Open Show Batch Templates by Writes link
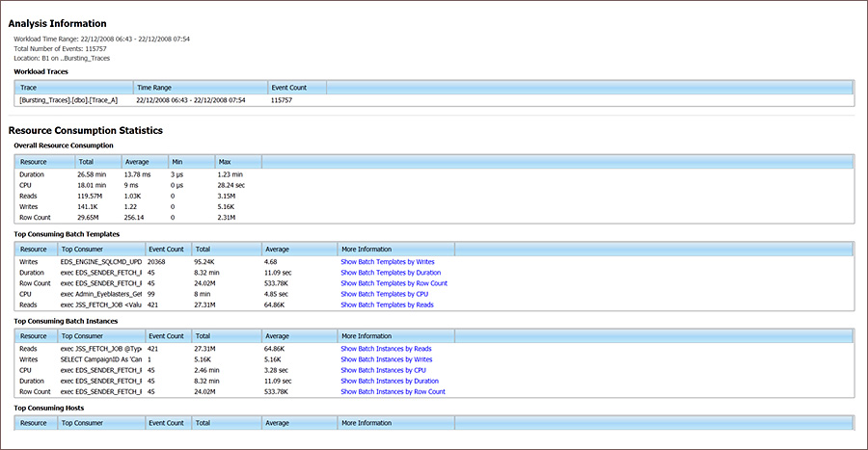 [x=388, y=262]
